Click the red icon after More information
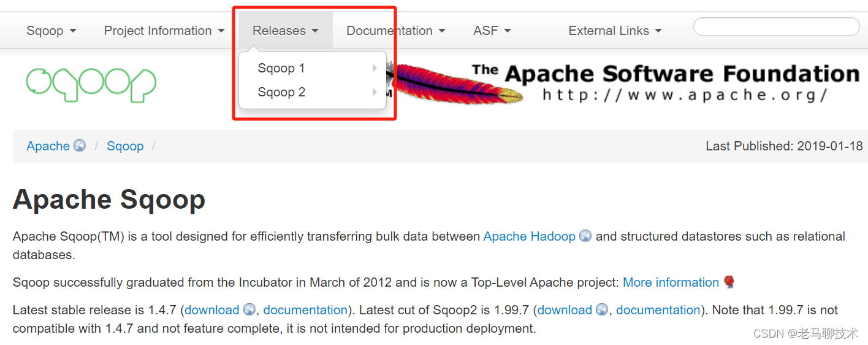868x345 pixels. coord(729,282)
